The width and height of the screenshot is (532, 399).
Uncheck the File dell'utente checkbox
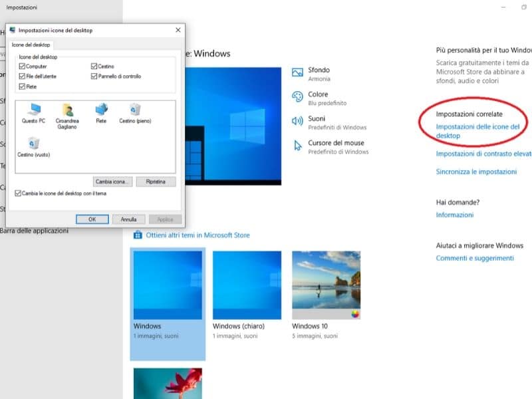coord(22,76)
